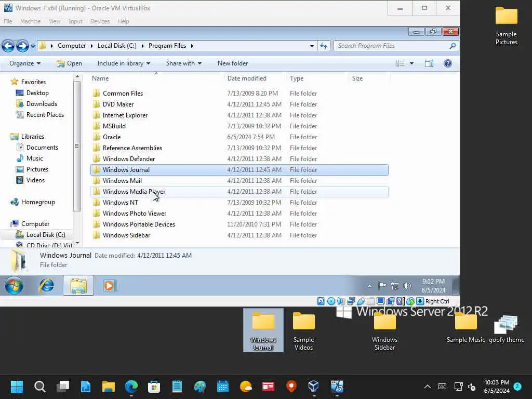The height and width of the screenshot is (399, 532).
Task: Open Pictures library in navigation pane
Action: click(32, 169)
